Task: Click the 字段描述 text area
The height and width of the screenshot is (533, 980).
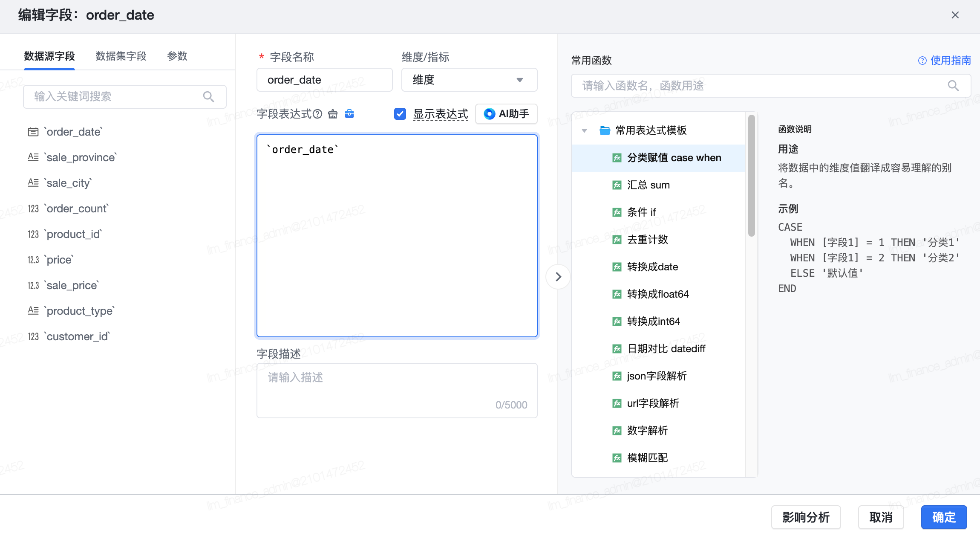Action: tap(397, 391)
